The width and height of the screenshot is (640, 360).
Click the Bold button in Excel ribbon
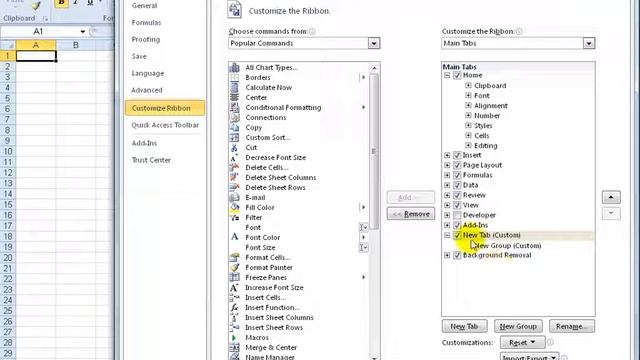coord(62,3)
